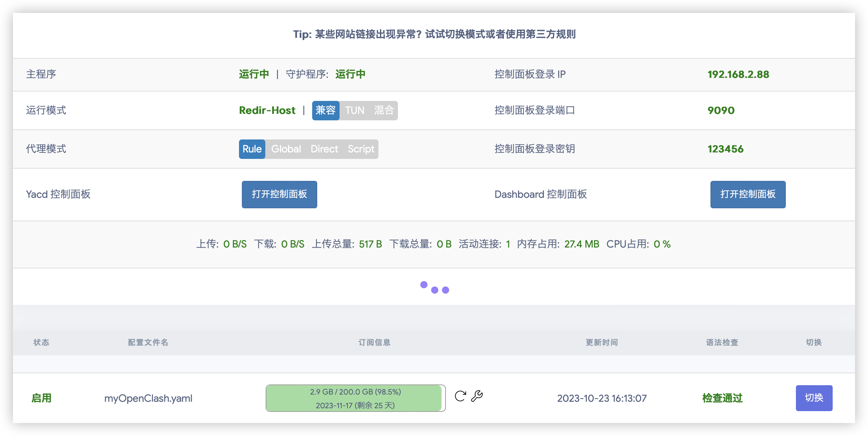Switch run mode to TUN
Screen dimensions: 868x436
pos(355,110)
